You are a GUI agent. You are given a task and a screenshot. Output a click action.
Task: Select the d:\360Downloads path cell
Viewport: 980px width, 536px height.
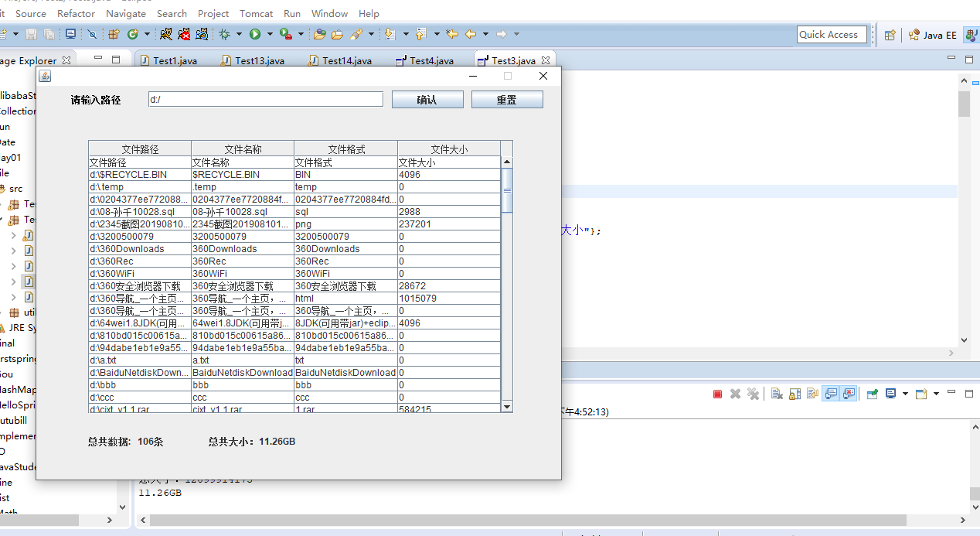coord(140,249)
